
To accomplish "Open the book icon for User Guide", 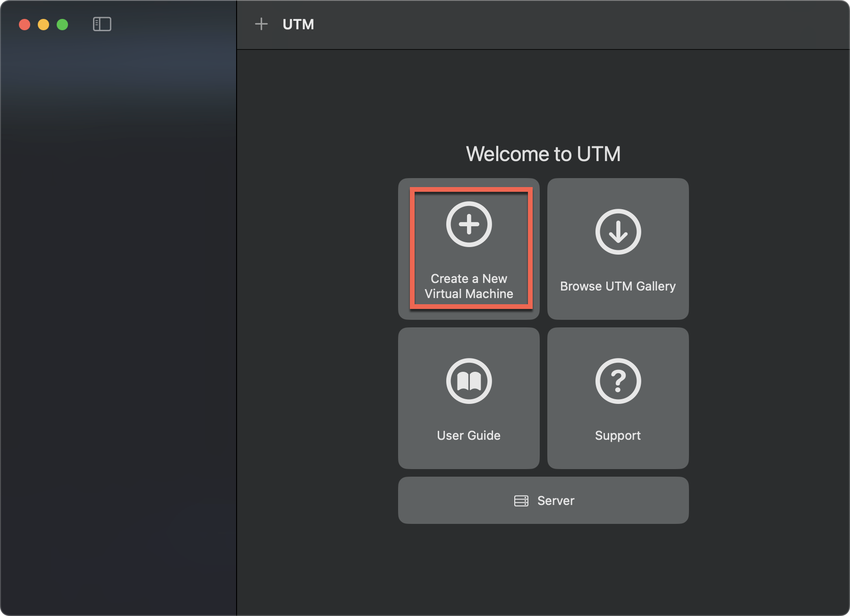I will click(469, 381).
